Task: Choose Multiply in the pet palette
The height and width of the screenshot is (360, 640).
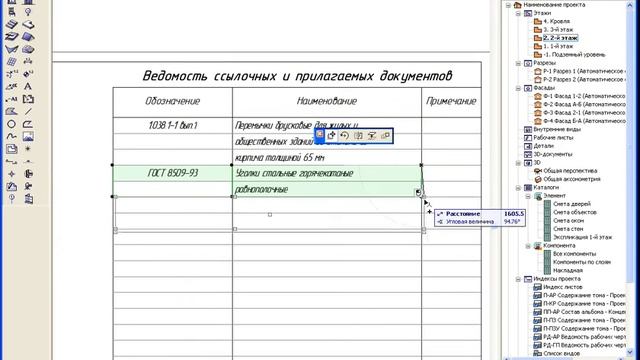Action: click(x=385, y=136)
